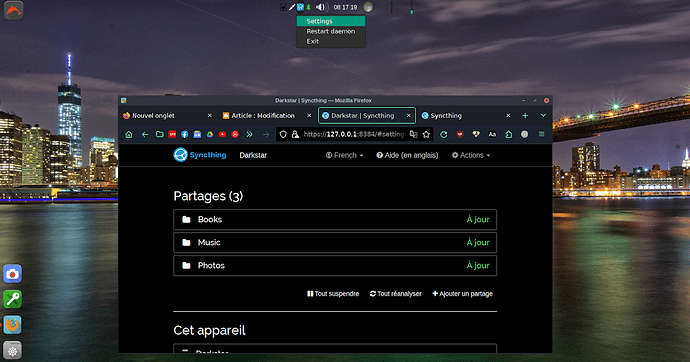
Task: Open the Firefox hamburger menu
Action: (x=542, y=135)
